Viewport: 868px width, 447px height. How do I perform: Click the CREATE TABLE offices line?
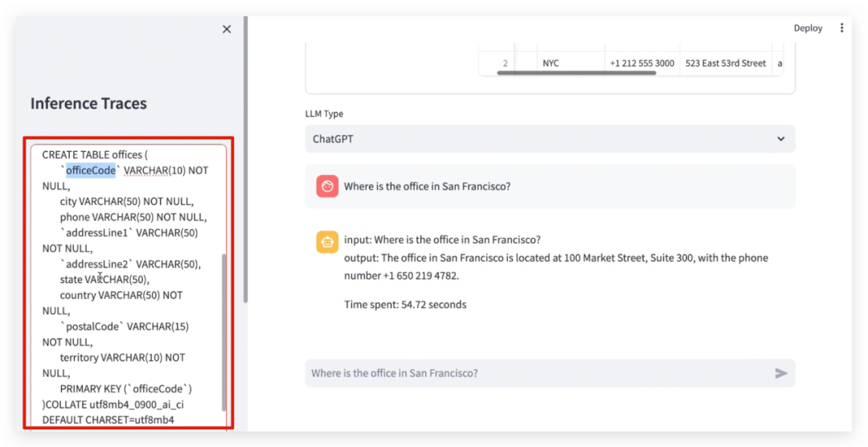[95, 155]
